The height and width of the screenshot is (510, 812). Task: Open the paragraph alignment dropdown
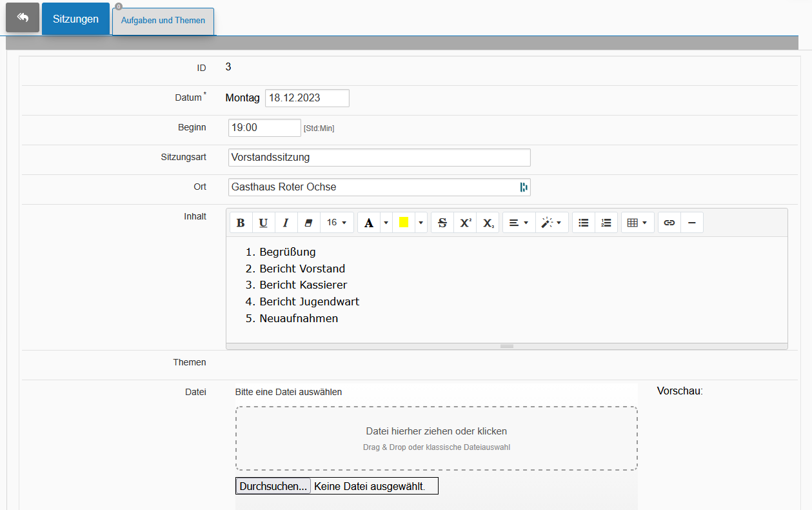(x=519, y=223)
